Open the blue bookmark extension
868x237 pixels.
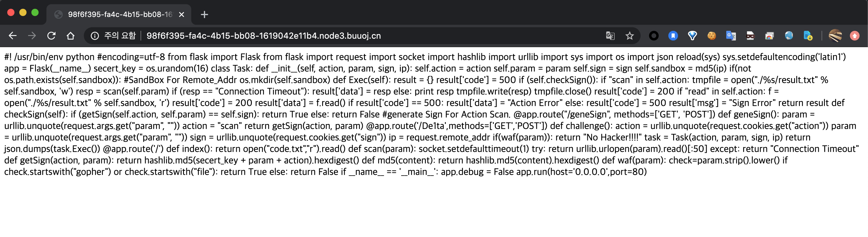[x=673, y=35]
